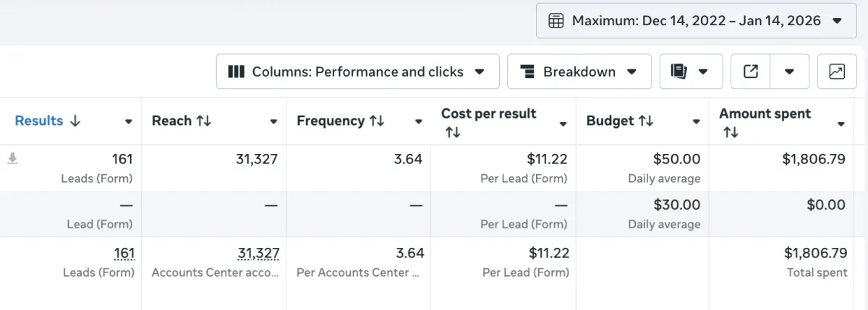Click the underlined total 161 results
868x310 pixels.
[124, 253]
